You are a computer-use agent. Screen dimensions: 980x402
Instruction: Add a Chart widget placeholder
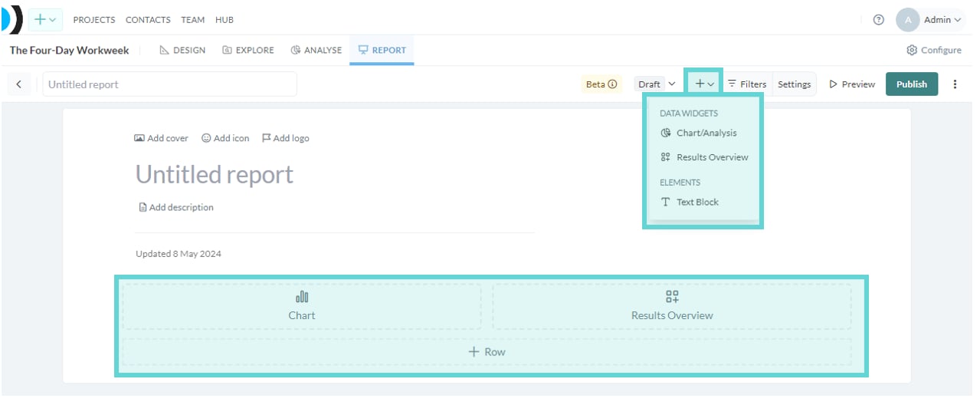[x=302, y=306]
